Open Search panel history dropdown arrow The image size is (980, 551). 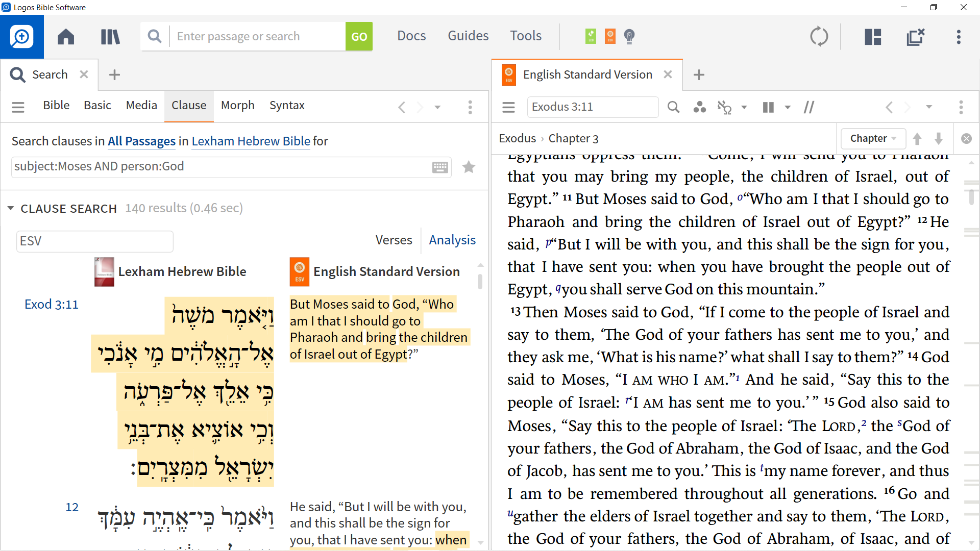click(x=437, y=107)
